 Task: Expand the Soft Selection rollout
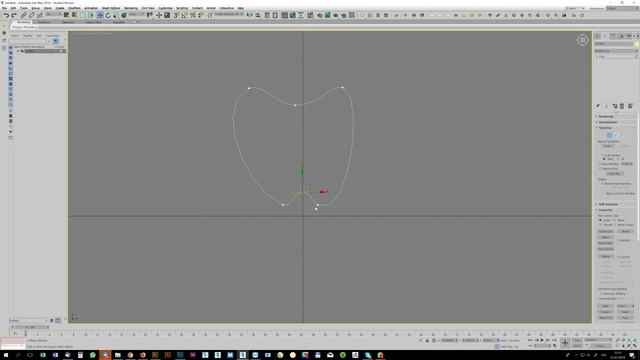pos(615,204)
